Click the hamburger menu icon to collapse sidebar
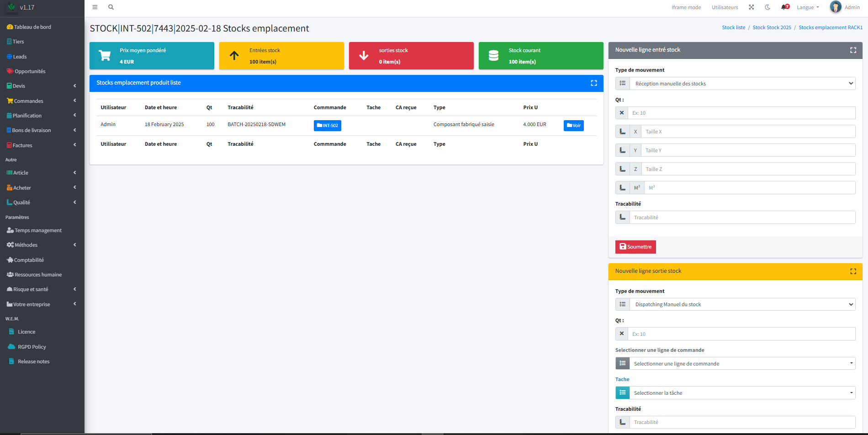This screenshot has width=868, height=435. [x=95, y=7]
